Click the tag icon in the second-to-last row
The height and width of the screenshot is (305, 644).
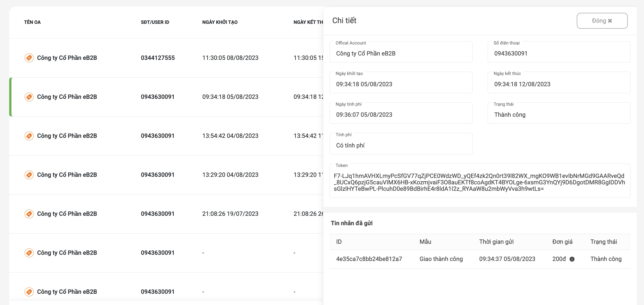pos(29,253)
